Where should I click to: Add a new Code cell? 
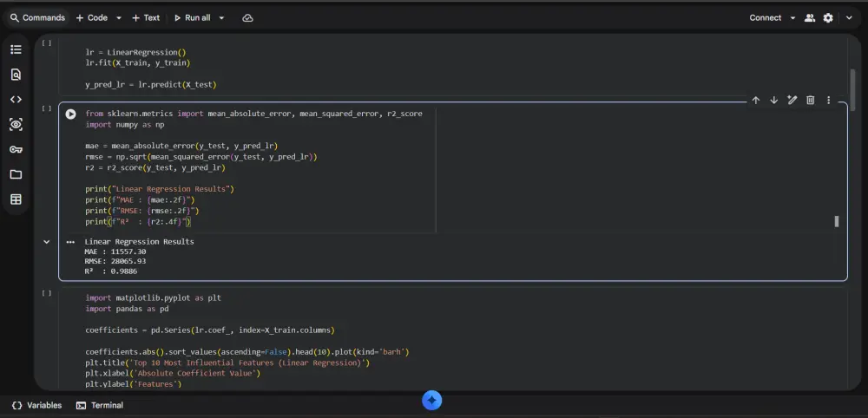(x=92, y=17)
